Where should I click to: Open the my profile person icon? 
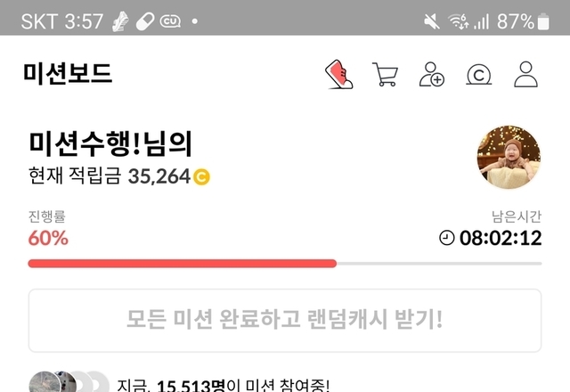tap(525, 74)
